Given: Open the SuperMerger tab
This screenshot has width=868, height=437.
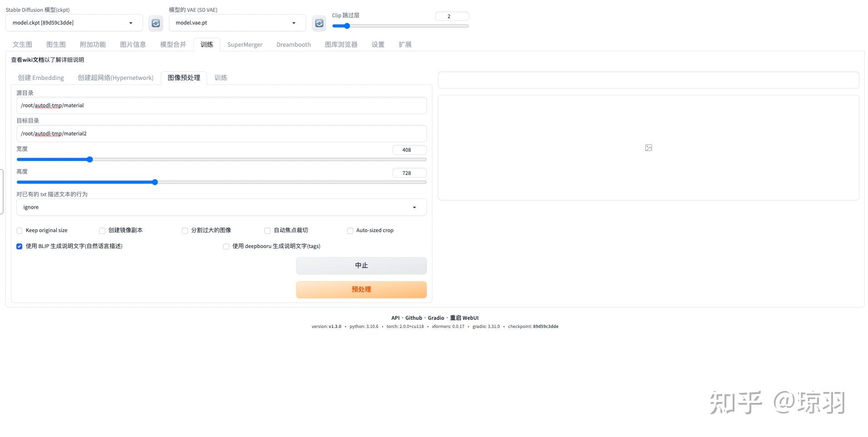Looking at the screenshot, I should tap(245, 45).
